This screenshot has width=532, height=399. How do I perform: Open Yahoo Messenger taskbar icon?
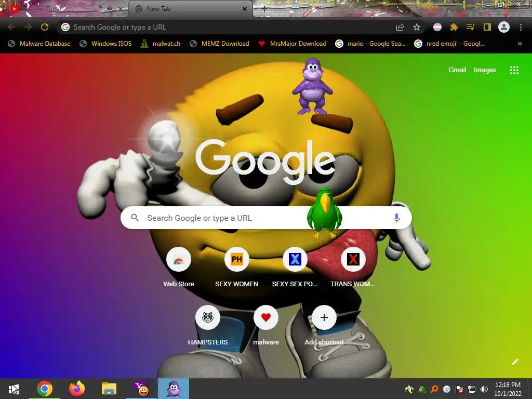[x=141, y=389]
